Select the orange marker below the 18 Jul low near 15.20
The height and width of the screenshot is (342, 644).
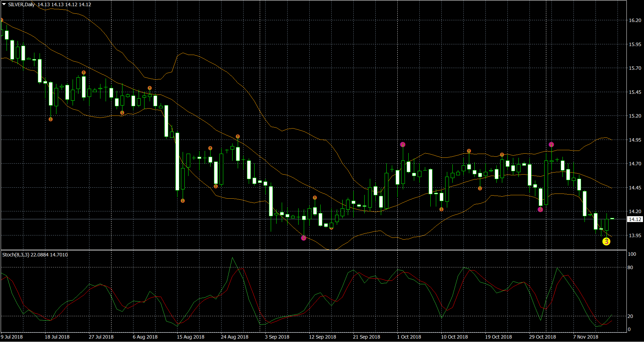(51, 119)
